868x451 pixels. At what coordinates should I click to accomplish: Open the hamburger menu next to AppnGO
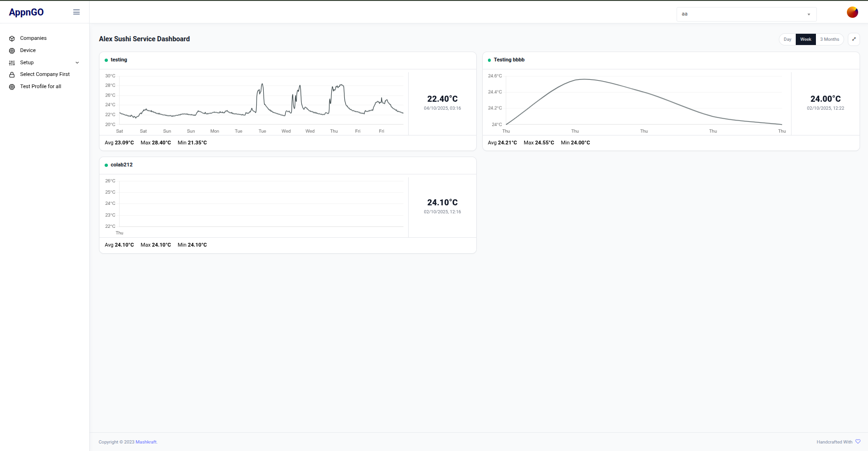click(x=76, y=12)
